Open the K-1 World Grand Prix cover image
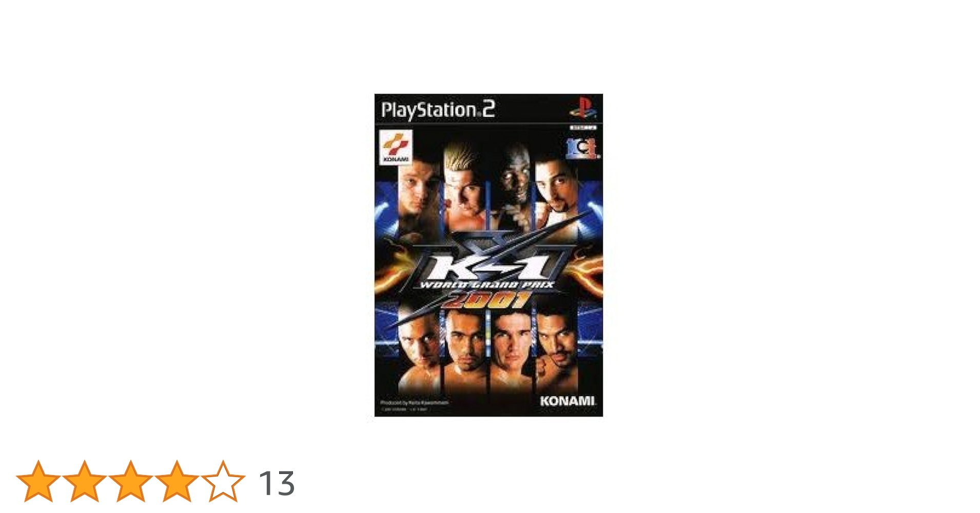Viewport: 980px width, 513px height. tap(488, 255)
